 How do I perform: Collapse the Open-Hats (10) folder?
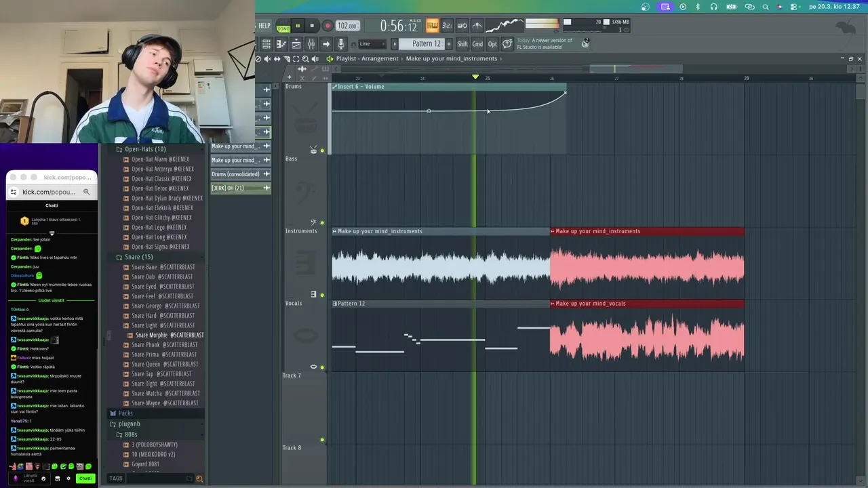(x=144, y=149)
